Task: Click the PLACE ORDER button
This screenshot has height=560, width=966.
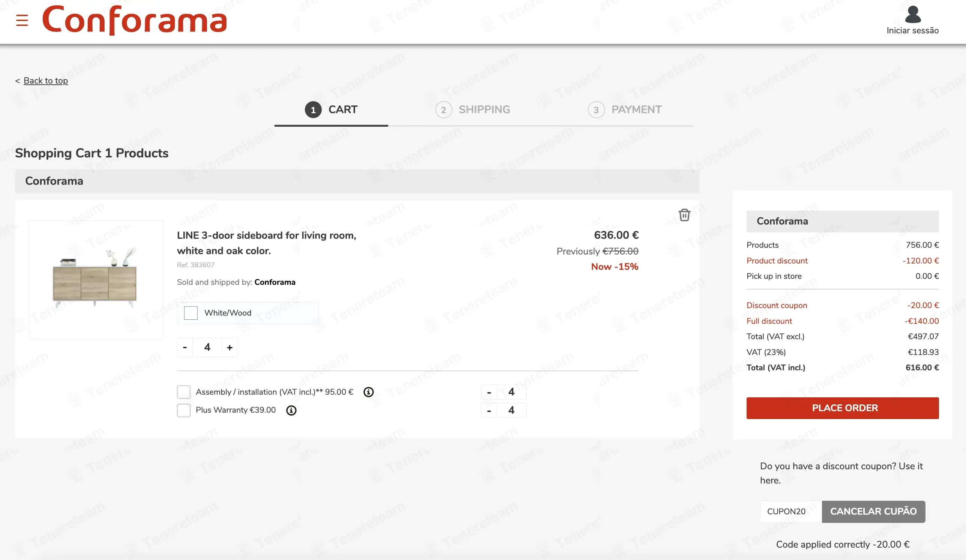Action: 843,408
